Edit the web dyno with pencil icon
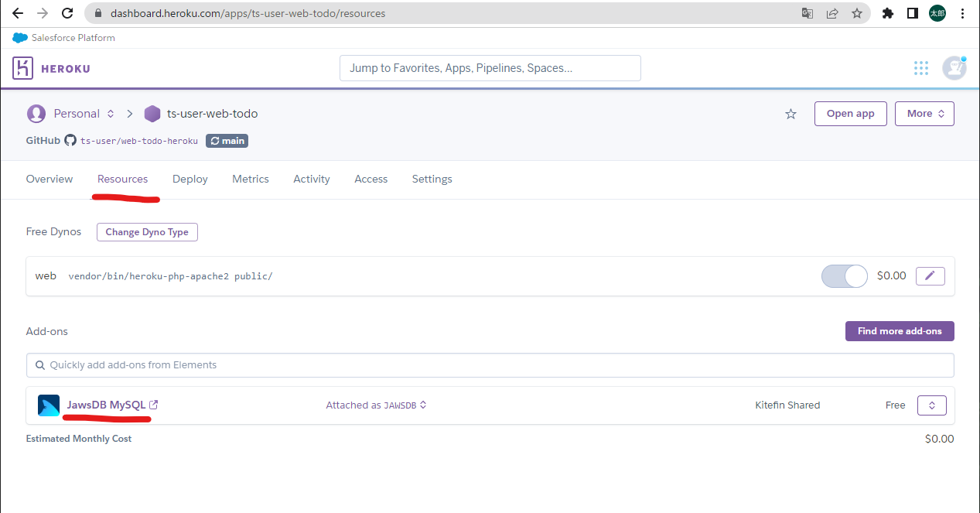The height and width of the screenshot is (513, 980). pos(930,276)
